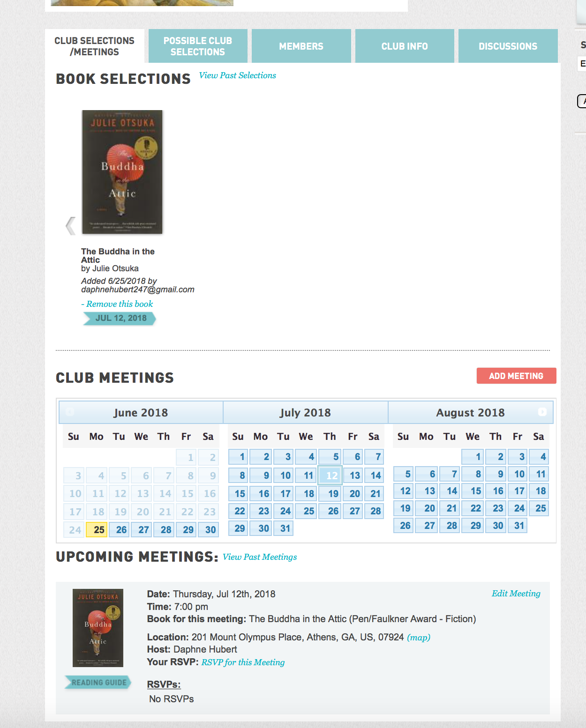RSVP for this Meeting
586x728 pixels.
tap(243, 662)
